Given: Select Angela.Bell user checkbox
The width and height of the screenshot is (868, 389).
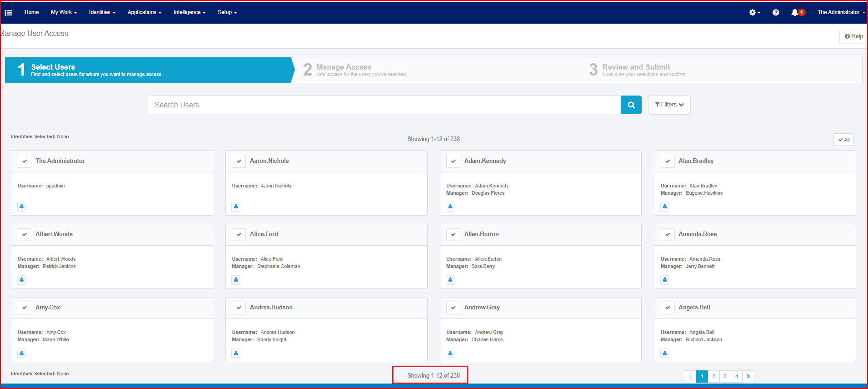Looking at the screenshot, I should click(x=668, y=308).
